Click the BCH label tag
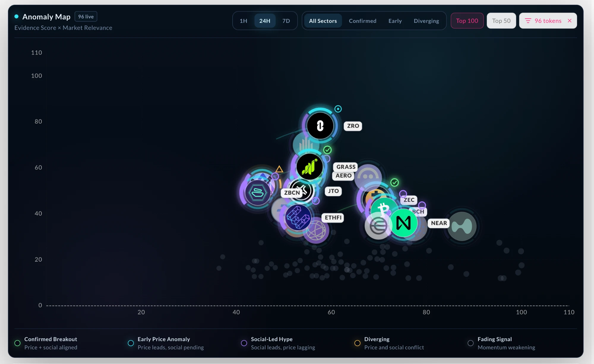This screenshot has height=364, width=594. [x=418, y=212]
